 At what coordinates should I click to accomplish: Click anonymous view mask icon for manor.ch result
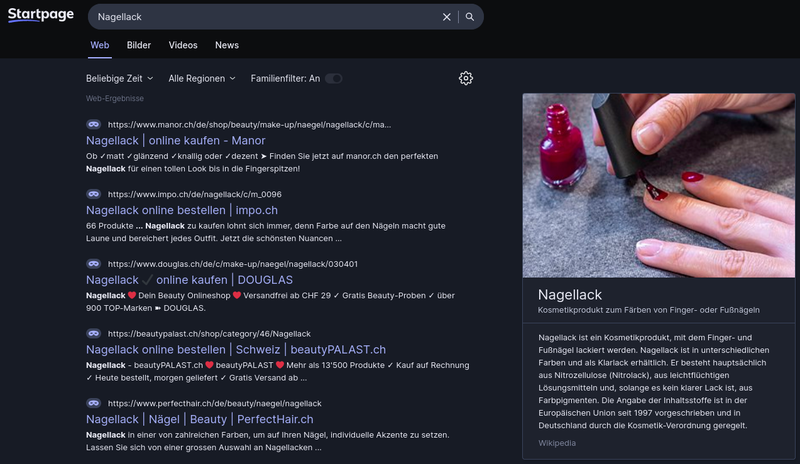93,124
